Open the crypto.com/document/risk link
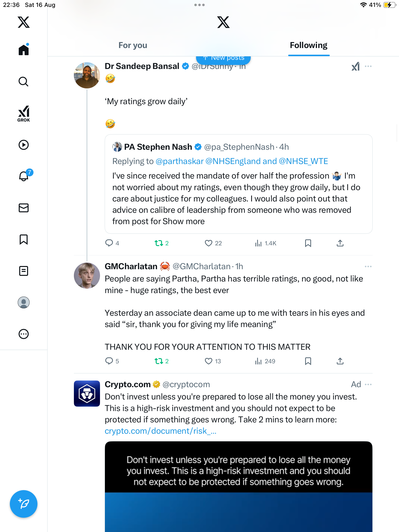The width and height of the screenshot is (399, 532). pos(161,431)
